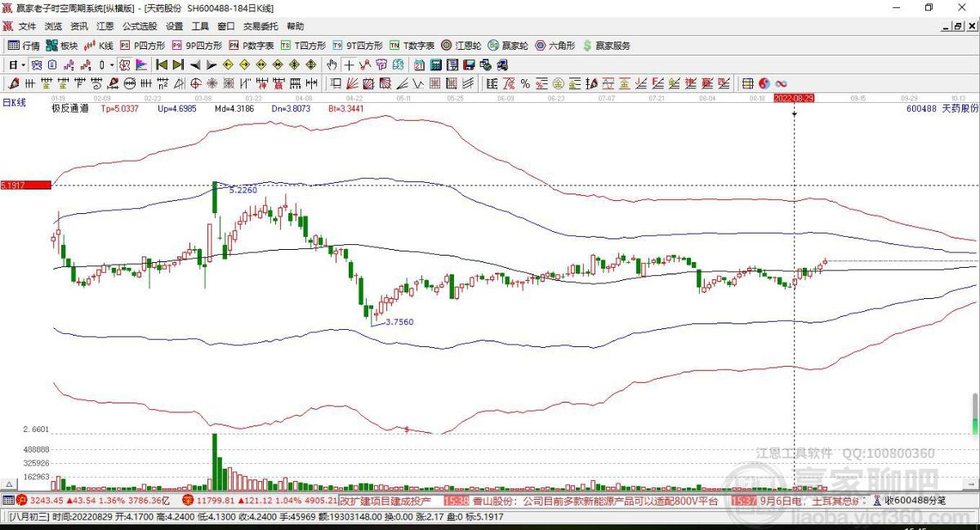Click the floppy disk save icon
980x530 pixels.
470,65
